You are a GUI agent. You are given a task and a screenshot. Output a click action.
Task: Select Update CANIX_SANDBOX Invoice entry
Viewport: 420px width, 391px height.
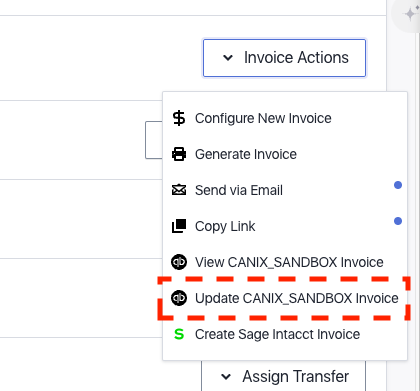pyautogui.click(x=285, y=298)
